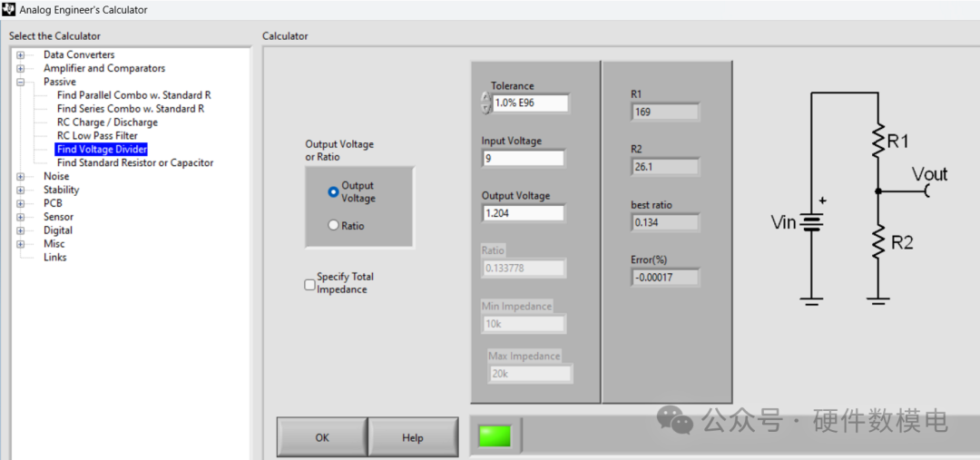Viewport: 980px width, 460px height.
Task: Expand the Amplifier and Comparators node
Action: pyautogui.click(x=21, y=68)
